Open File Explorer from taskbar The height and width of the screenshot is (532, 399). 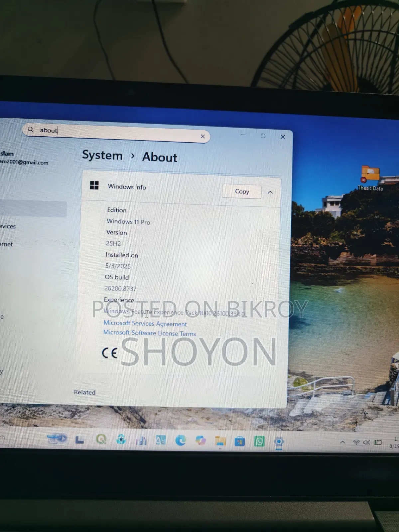click(x=220, y=441)
